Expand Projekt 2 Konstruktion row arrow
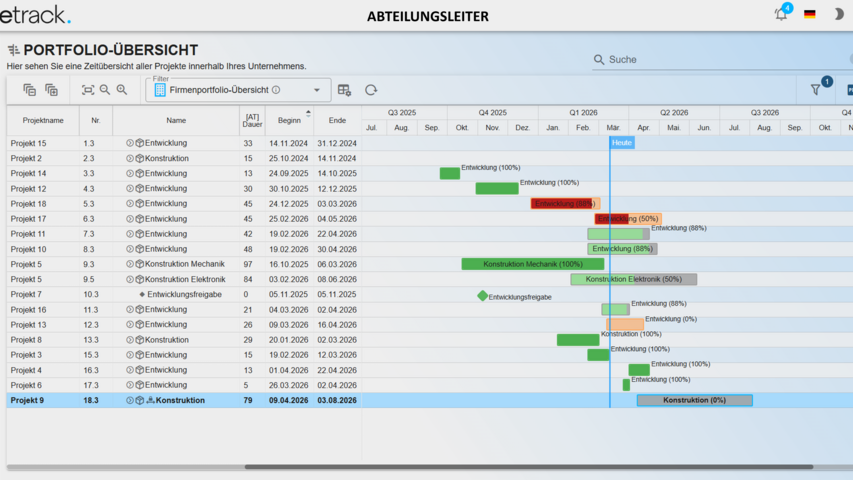 click(x=130, y=158)
